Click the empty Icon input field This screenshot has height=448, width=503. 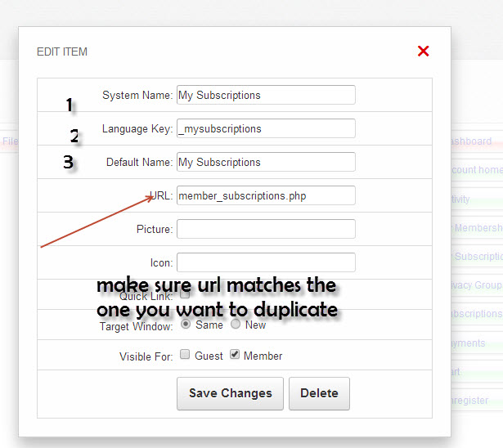click(266, 262)
